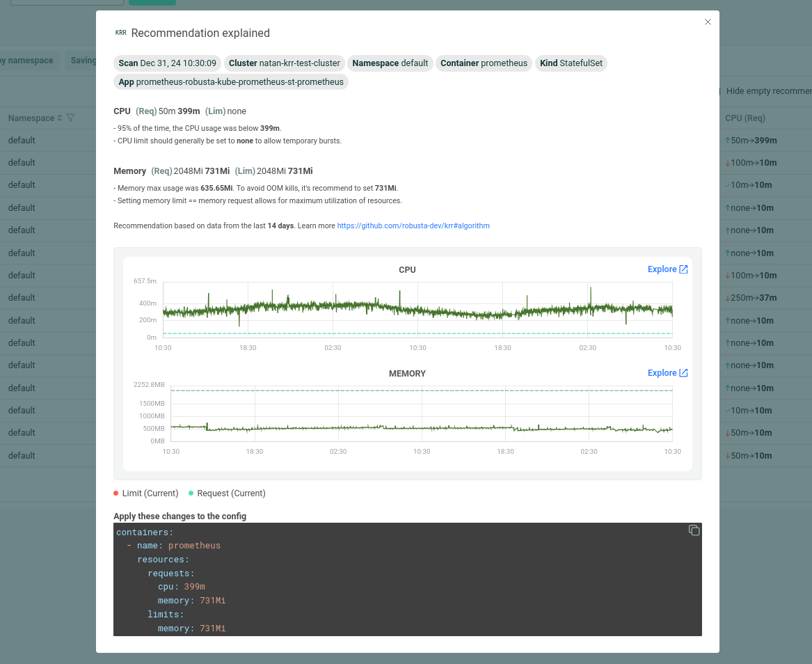The height and width of the screenshot is (664, 812).
Task: Click the Container prometheus tag
Action: 484,63
